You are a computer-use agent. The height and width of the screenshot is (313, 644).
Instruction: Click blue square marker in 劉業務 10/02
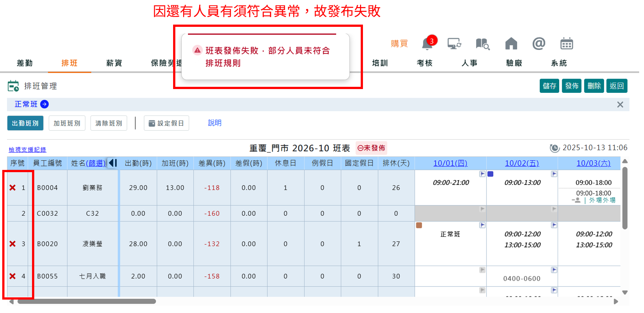491,174
